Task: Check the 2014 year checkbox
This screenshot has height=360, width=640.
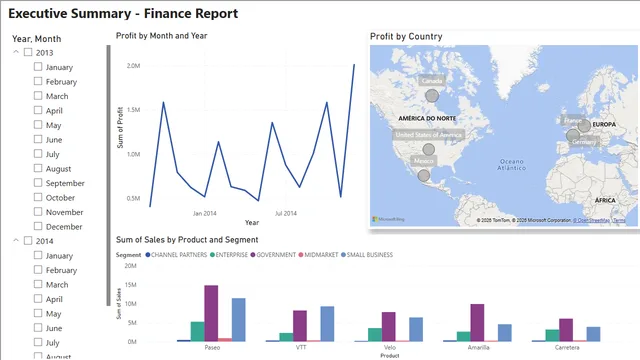Action: pos(28,241)
